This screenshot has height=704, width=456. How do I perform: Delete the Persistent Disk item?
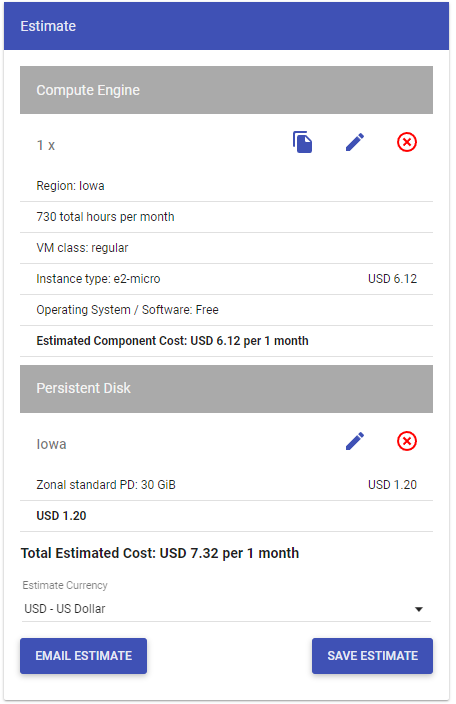407,441
